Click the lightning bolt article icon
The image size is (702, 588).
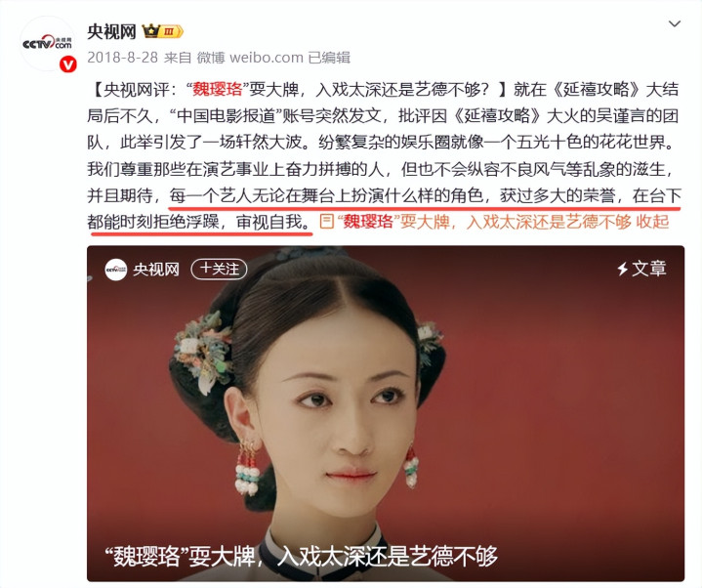(x=622, y=269)
